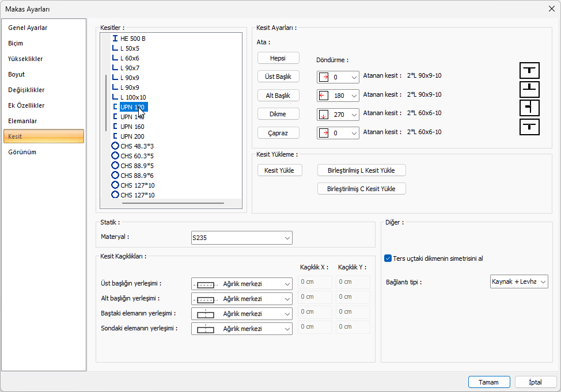Screen dimensions: 561x392
Task: Open Üst başlığın yerleşimi dropdown
Action: tap(241, 284)
